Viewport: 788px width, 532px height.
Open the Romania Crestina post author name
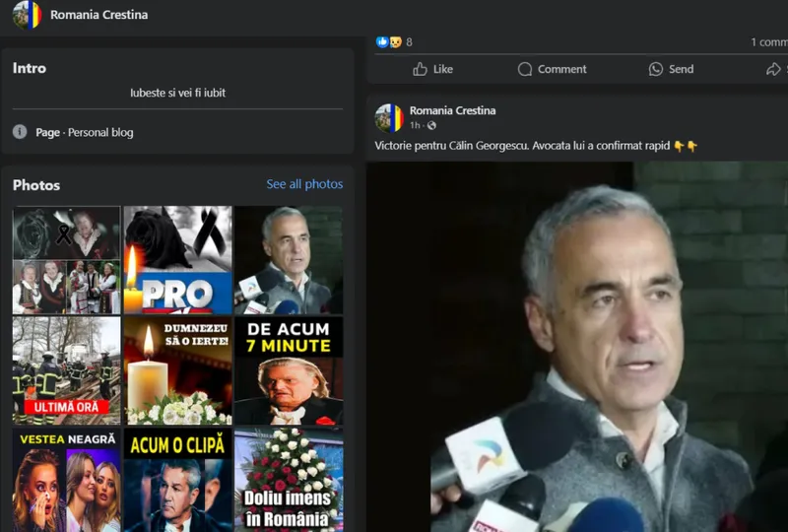452,110
